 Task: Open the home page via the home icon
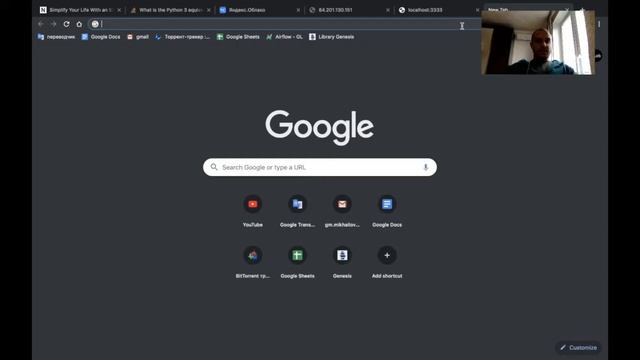[79, 24]
